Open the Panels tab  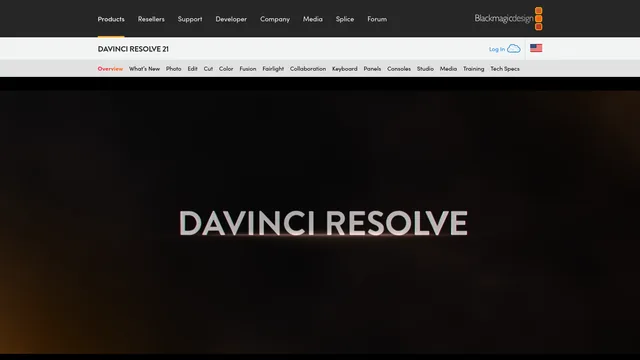(x=372, y=69)
